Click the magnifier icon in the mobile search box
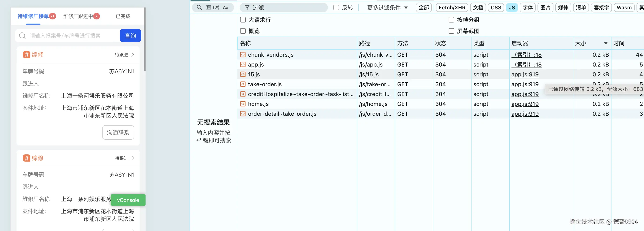This screenshot has height=231, width=644. (x=22, y=36)
